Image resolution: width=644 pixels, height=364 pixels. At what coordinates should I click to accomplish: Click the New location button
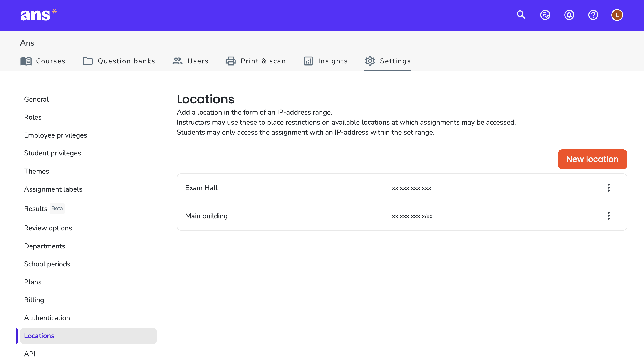(592, 159)
